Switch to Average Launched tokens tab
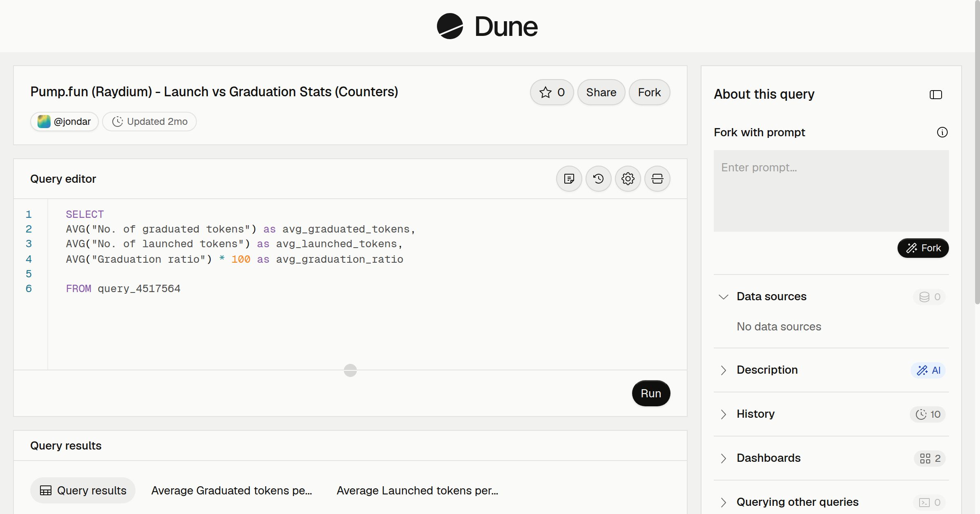 pos(417,490)
